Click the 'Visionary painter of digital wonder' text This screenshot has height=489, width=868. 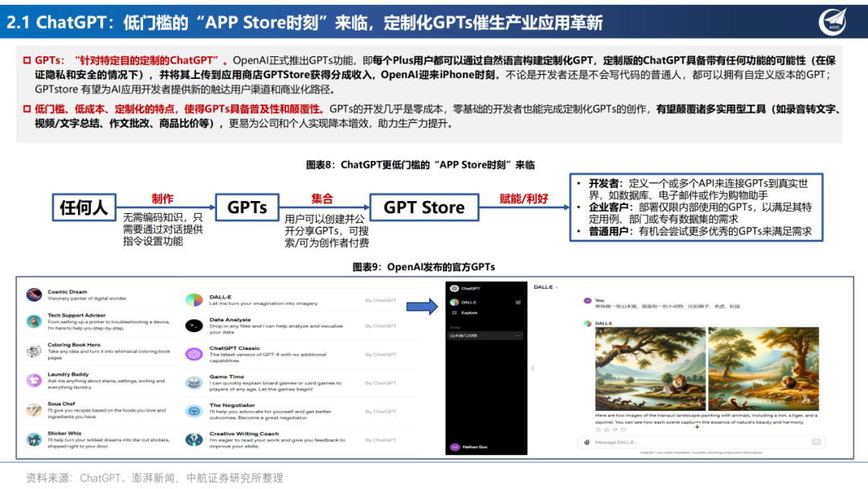coord(87,298)
